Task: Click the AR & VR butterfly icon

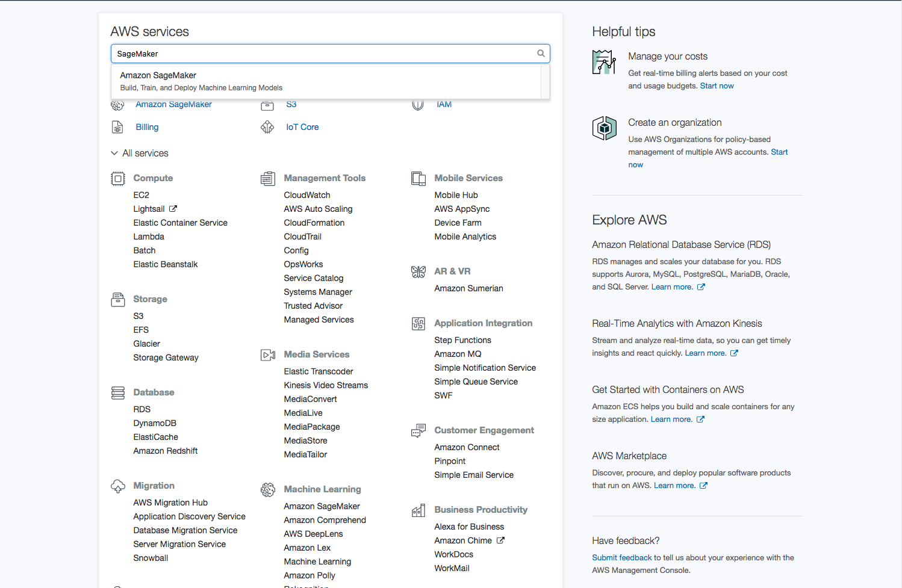Action: click(418, 272)
